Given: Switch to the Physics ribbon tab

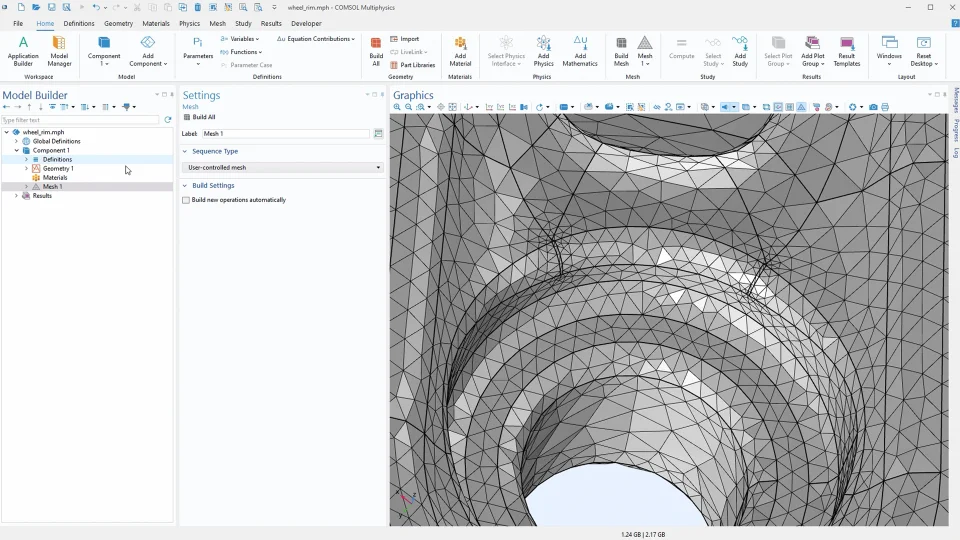Looking at the screenshot, I should click(x=189, y=23).
